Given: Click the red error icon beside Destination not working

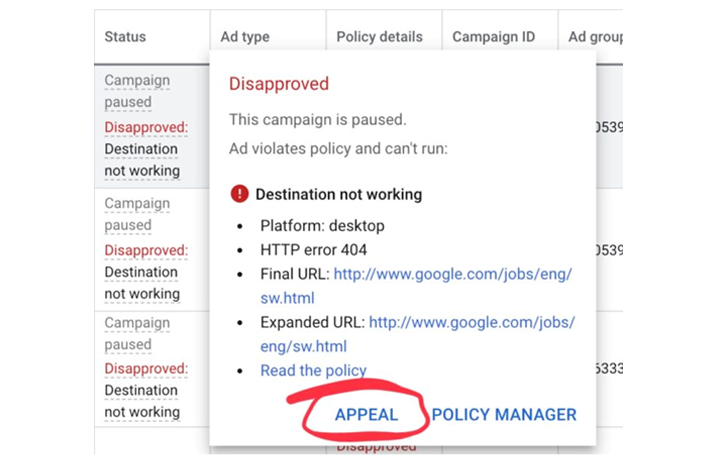Looking at the screenshot, I should 239,194.
